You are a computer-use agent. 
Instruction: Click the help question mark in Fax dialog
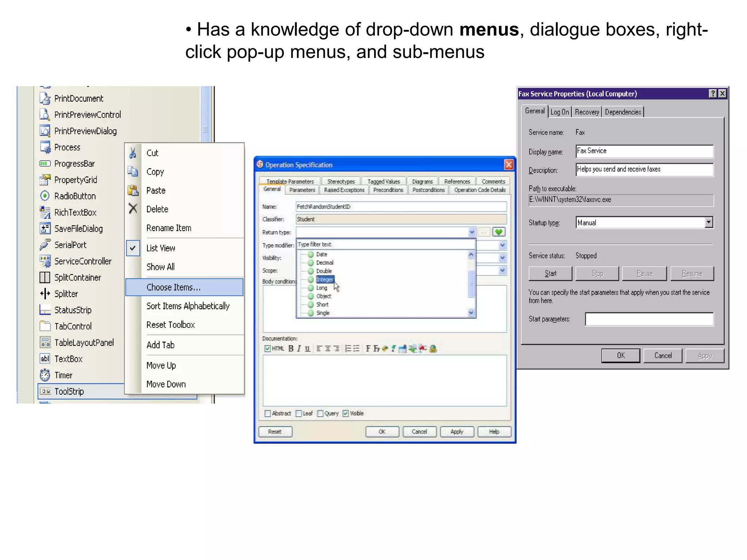click(x=713, y=94)
